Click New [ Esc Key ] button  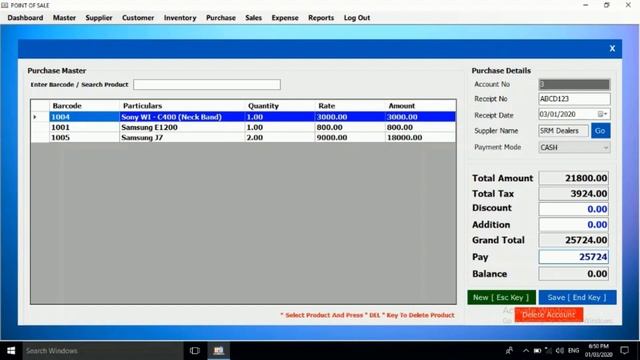pos(501,298)
